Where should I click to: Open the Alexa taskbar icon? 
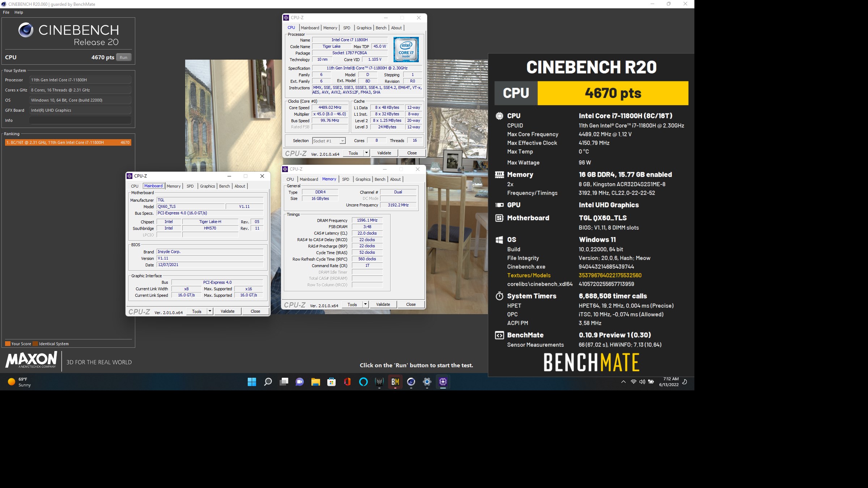pos(363,382)
